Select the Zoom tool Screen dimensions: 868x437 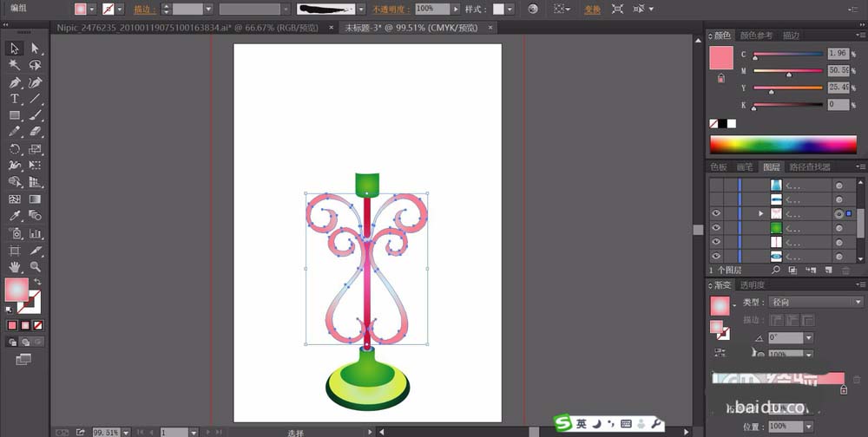point(35,267)
